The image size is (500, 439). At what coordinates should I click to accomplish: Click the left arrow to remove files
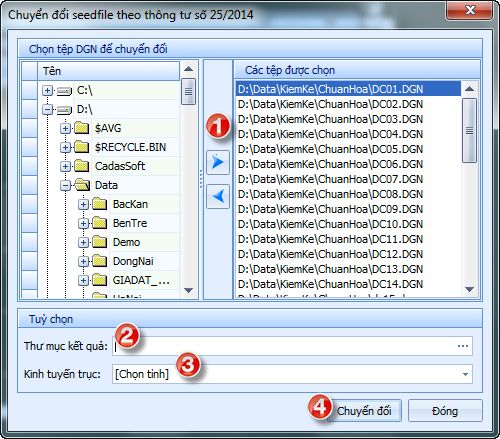(x=218, y=196)
